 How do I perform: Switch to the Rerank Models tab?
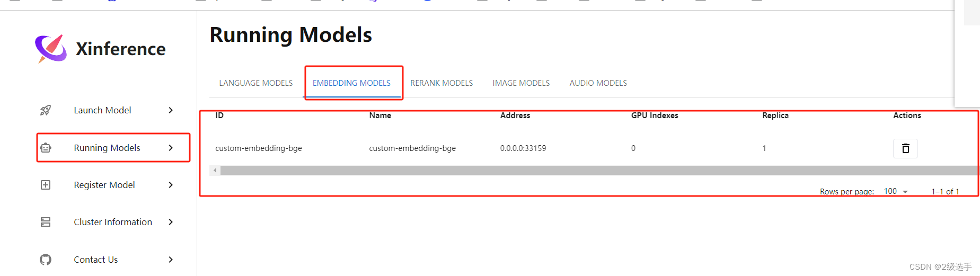point(442,83)
